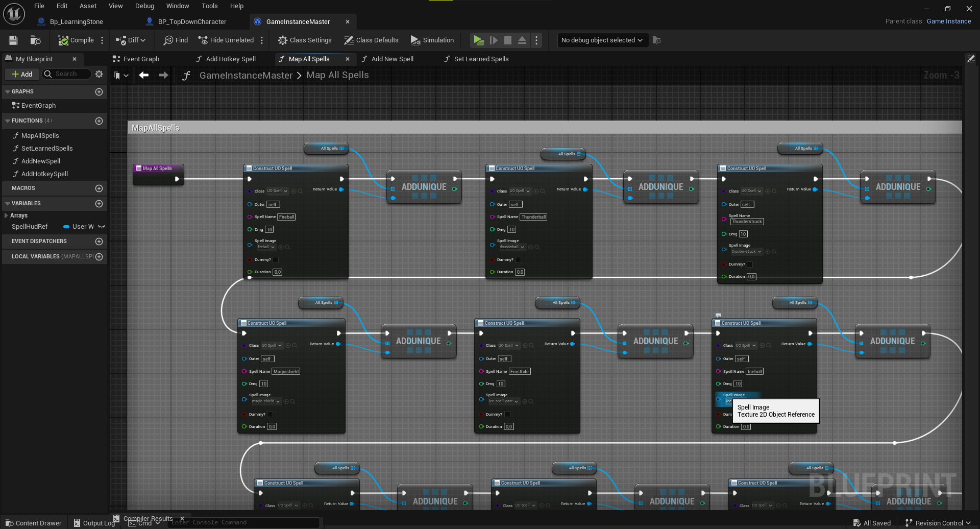Open the Asset menu
This screenshot has width=980, height=529.
tap(88, 6)
